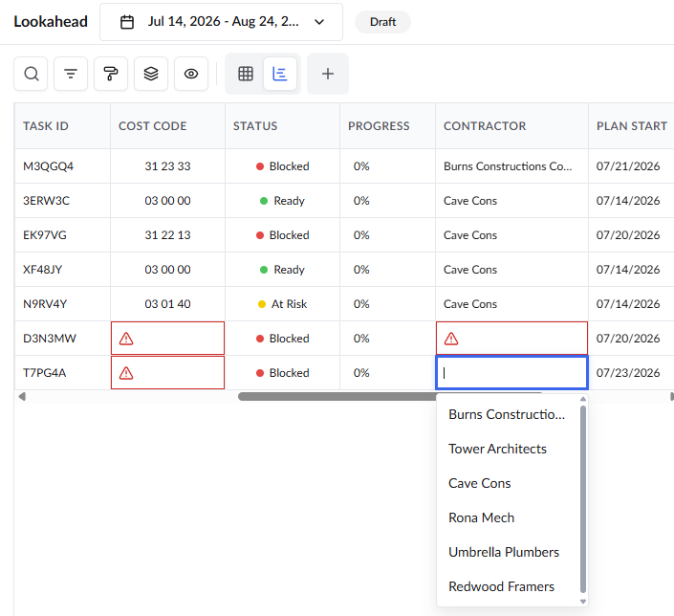Click the PROGRESS column header
The width and height of the screenshot is (674, 616).
click(388, 126)
